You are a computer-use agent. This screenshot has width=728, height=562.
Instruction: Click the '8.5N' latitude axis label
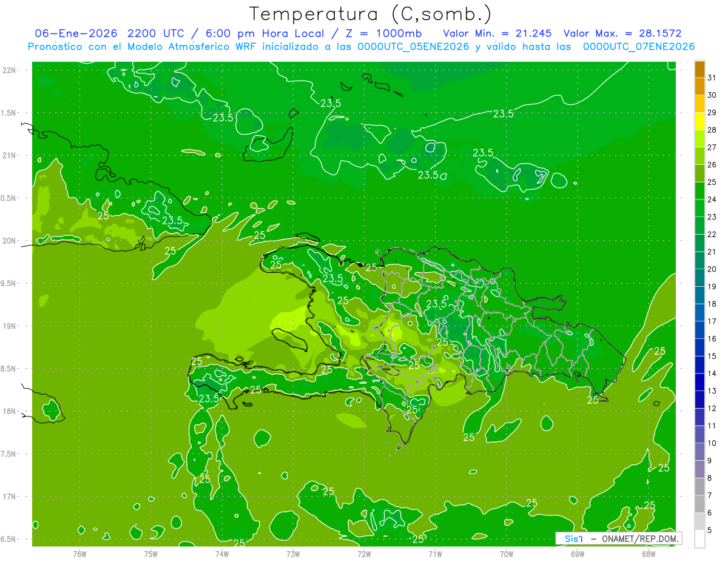point(9,369)
